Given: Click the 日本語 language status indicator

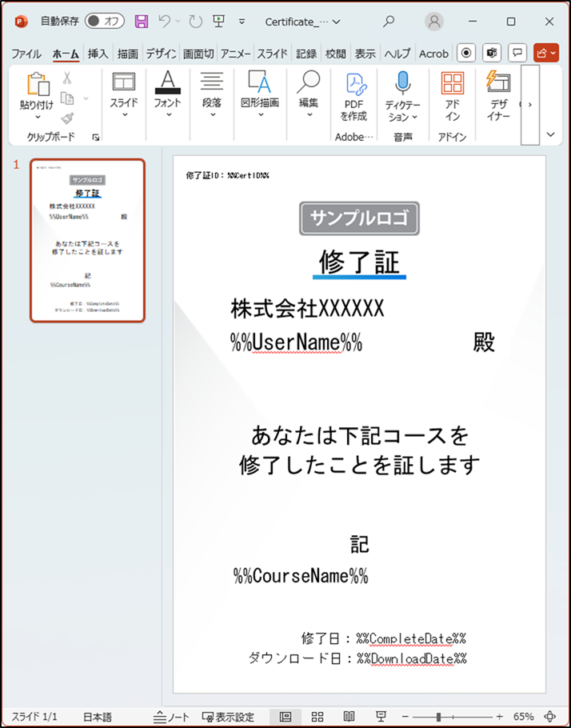Looking at the screenshot, I should point(98,717).
